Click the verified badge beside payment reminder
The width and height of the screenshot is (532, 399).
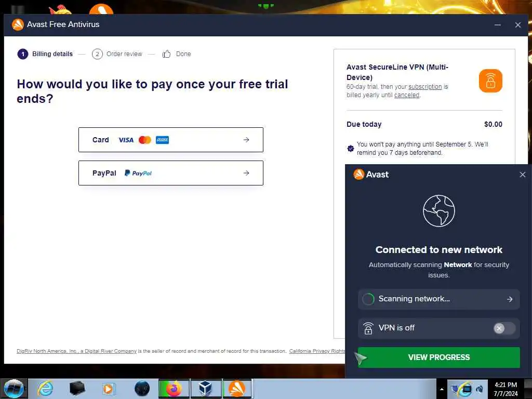pos(351,148)
